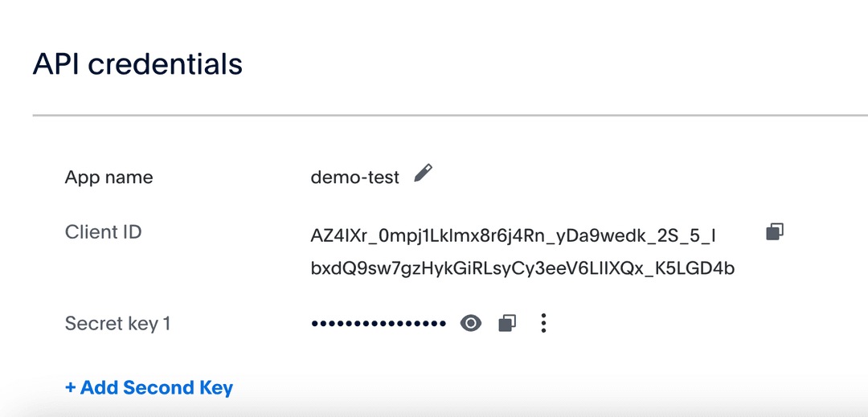Click the + Add Second Key link
Image resolution: width=868 pixels, height=417 pixels.
pyautogui.click(x=149, y=388)
